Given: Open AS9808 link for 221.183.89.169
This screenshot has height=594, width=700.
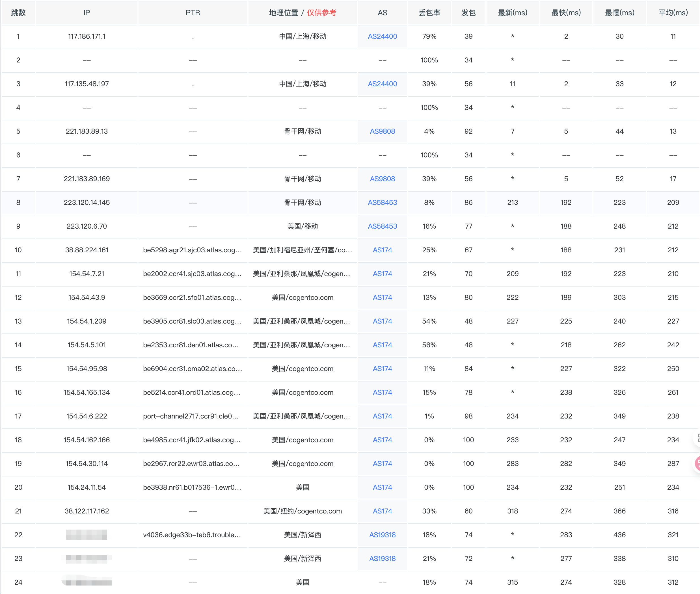Looking at the screenshot, I should point(382,179).
